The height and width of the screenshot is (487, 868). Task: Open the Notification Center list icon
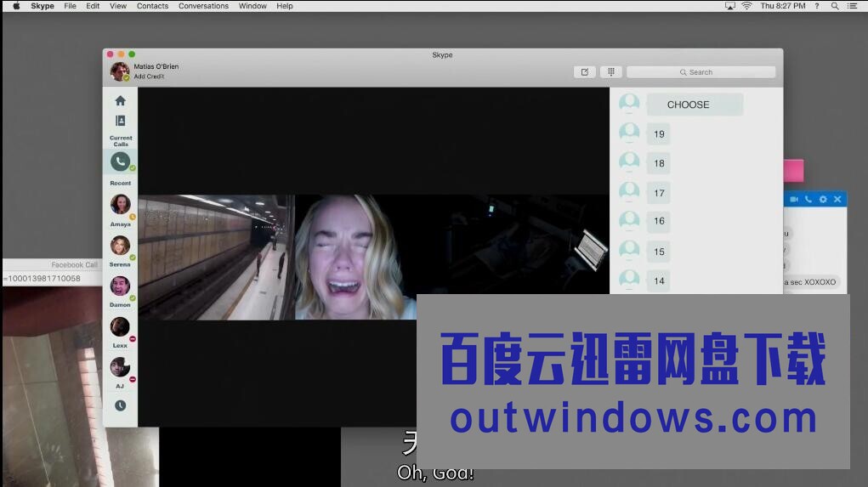click(852, 6)
